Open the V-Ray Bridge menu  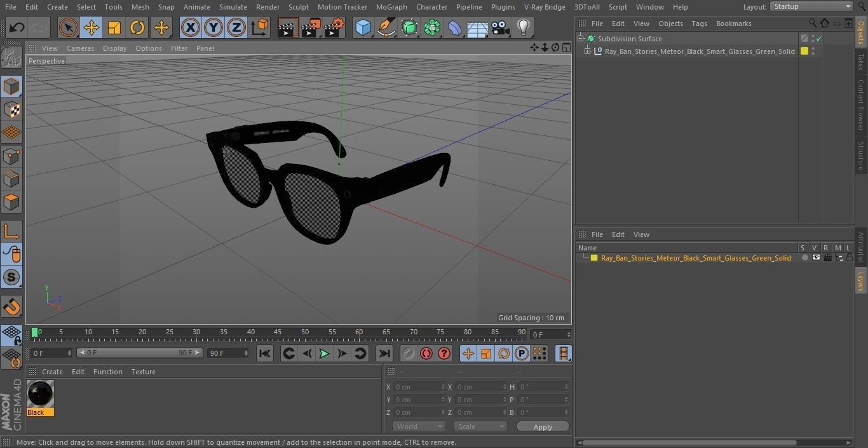coord(545,7)
